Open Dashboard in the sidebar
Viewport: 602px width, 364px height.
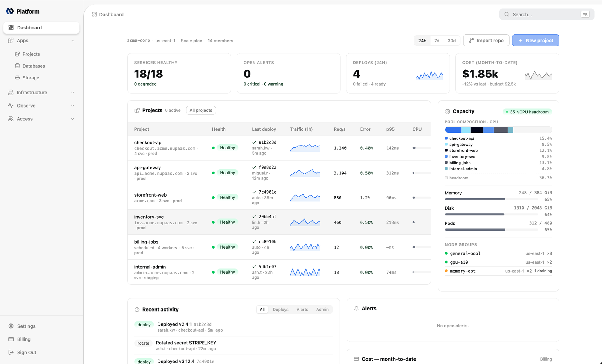click(x=41, y=28)
